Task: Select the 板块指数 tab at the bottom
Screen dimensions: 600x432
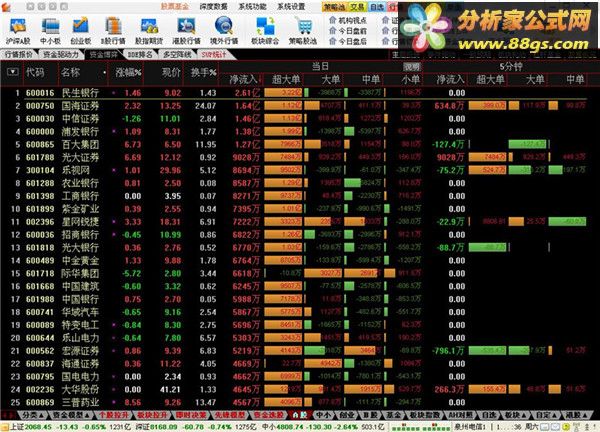Action: 424,415
